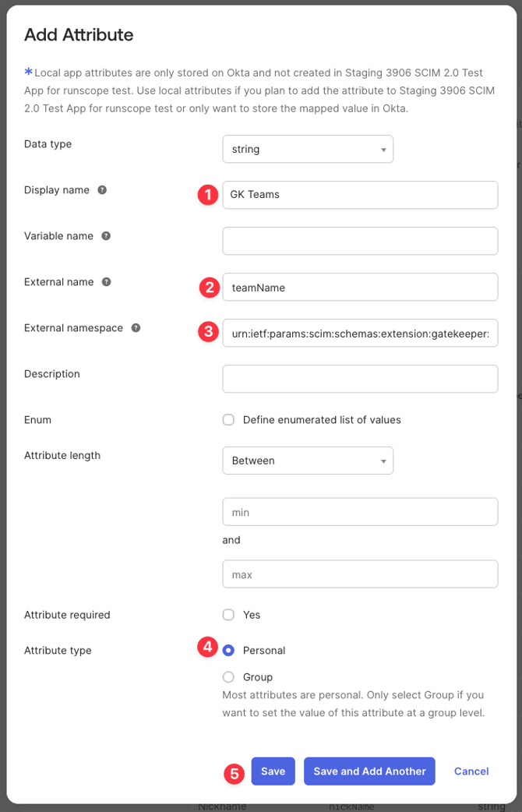522x812 pixels.
Task: Click the Variable name input field
Action: (360, 241)
